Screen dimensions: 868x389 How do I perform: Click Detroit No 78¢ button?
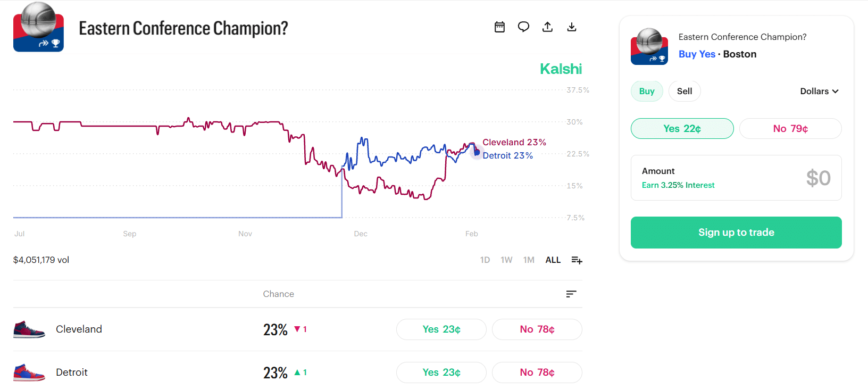tap(537, 373)
